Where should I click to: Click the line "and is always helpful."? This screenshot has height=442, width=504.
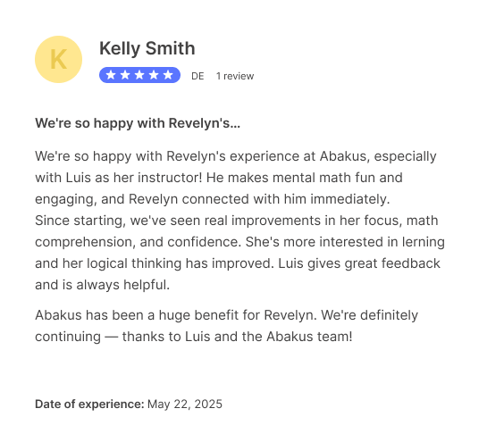[102, 285]
